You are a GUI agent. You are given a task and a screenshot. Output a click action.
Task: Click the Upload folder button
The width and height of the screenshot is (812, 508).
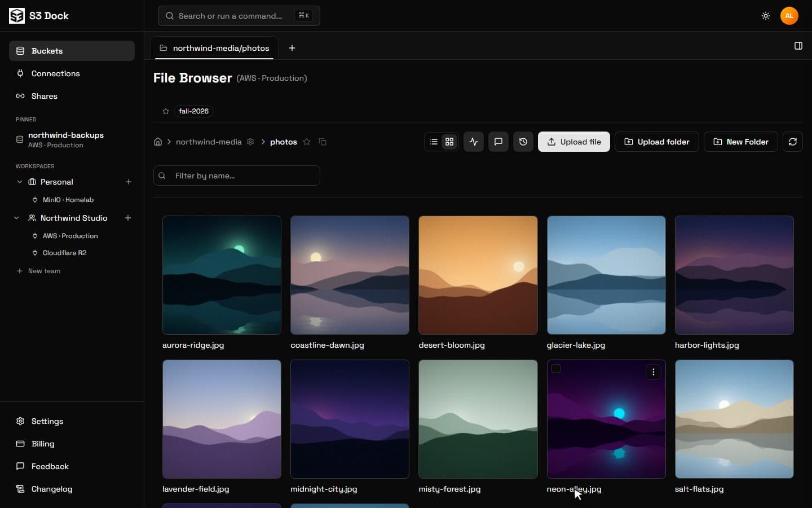(x=657, y=142)
